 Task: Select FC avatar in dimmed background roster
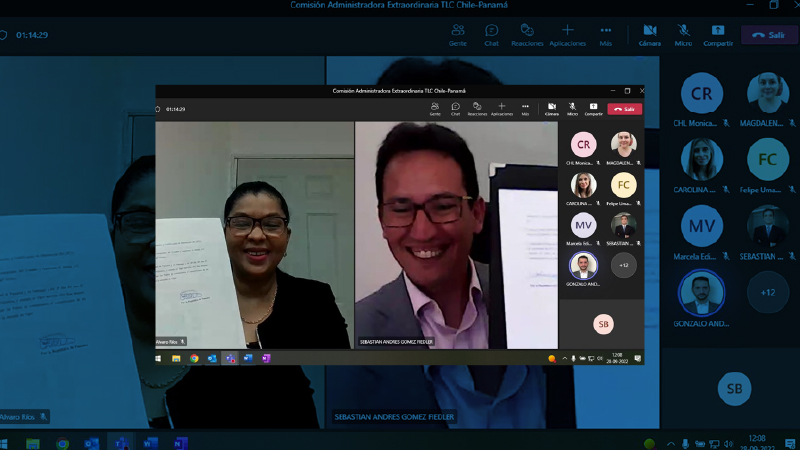(x=767, y=159)
